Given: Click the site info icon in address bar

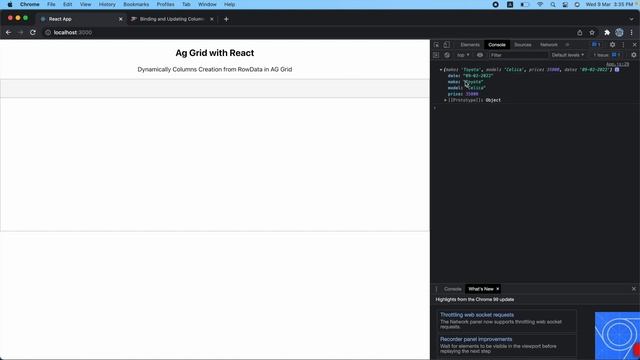Looking at the screenshot, I should [48, 32].
